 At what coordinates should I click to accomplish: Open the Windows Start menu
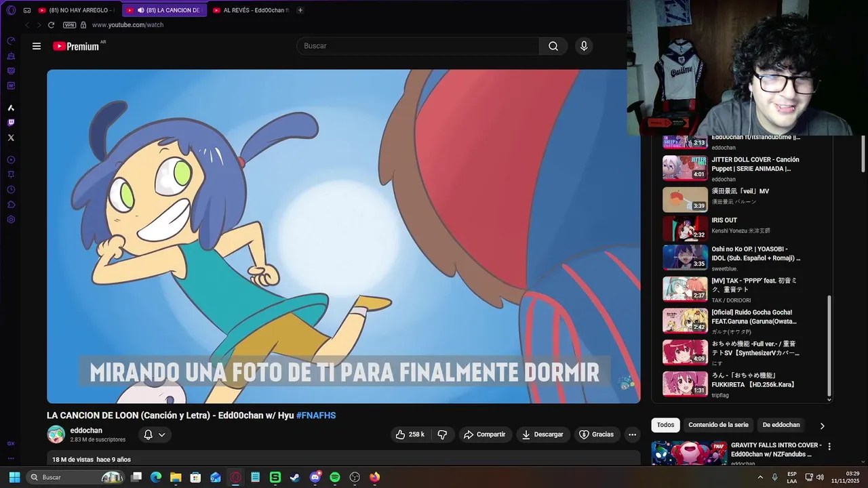tap(14, 477)
